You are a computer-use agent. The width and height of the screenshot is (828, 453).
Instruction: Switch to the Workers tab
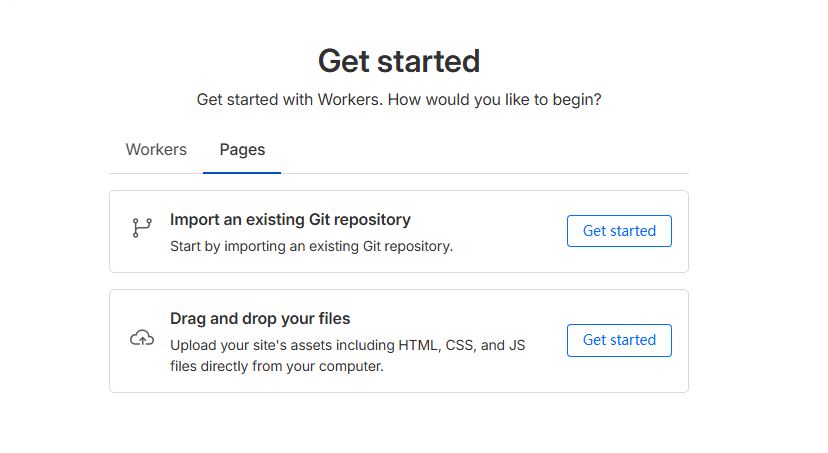(x=156, y=149)
